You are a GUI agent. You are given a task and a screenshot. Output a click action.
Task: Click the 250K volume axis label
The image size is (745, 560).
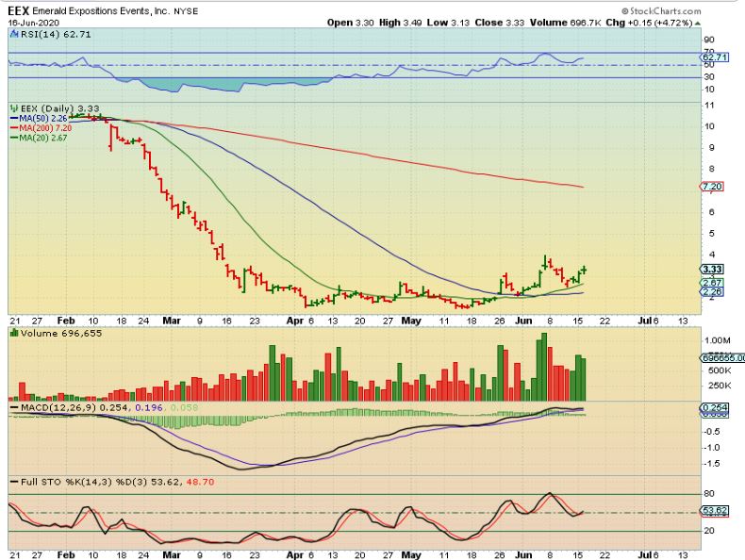pyautogui.click(x=720, y=386)
